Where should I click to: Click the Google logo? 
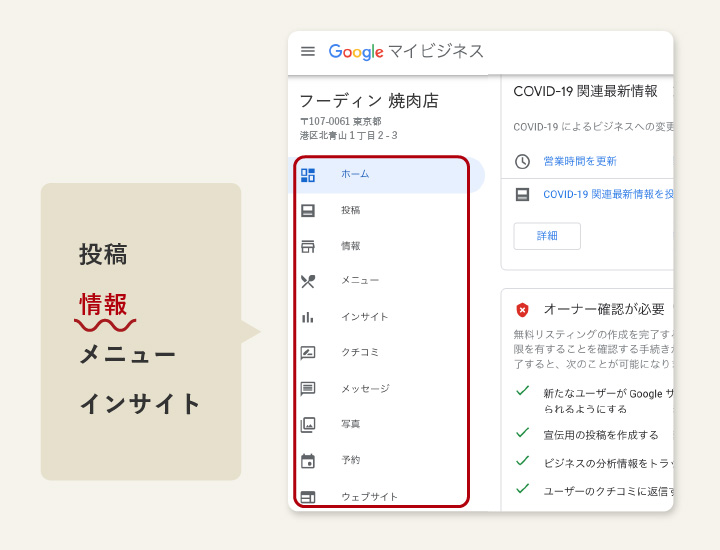coord(356,52)
